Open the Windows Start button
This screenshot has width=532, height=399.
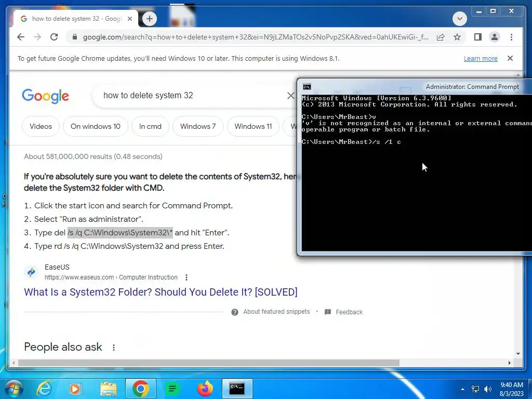(14, 389)
